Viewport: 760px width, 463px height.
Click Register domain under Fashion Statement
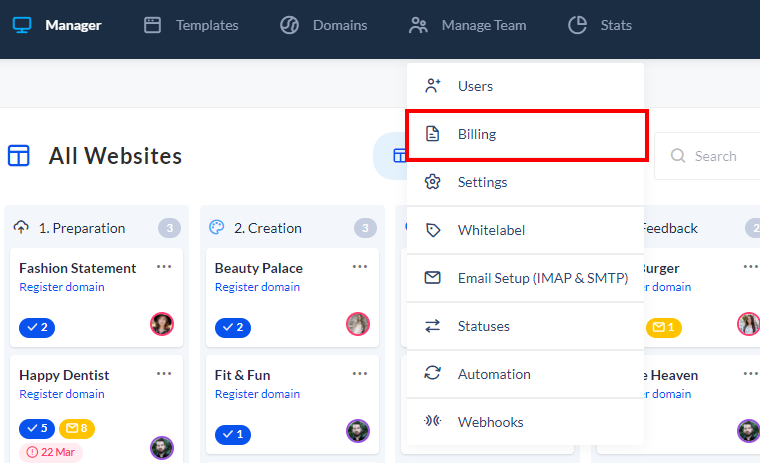tap(62, 287)
